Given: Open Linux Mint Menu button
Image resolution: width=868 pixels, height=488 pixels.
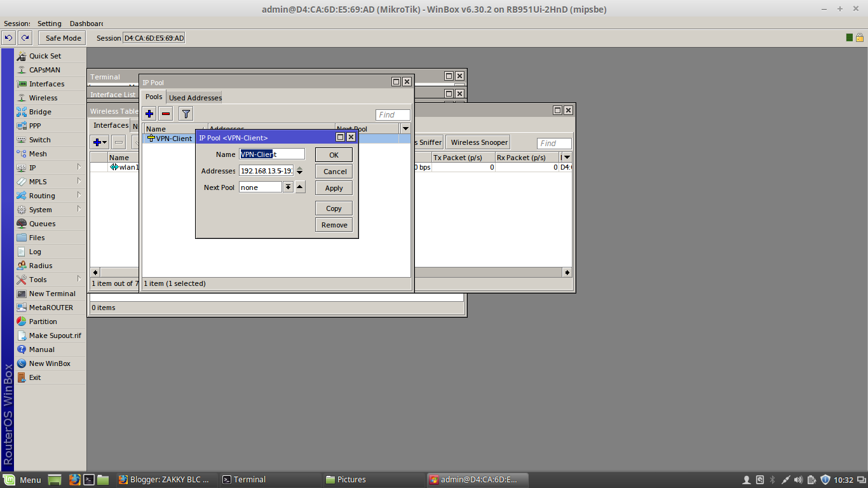Looking at the screenshot, I should [23, 480].
